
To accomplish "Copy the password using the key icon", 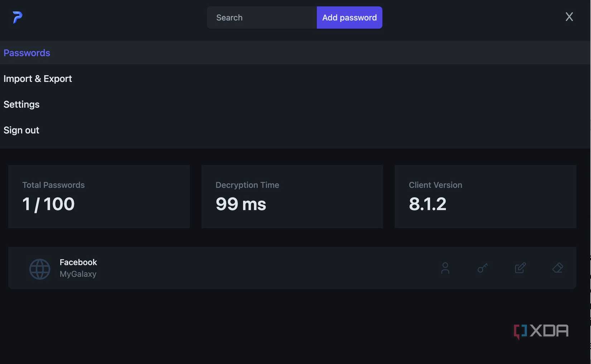I will click(x=482, y=268).
